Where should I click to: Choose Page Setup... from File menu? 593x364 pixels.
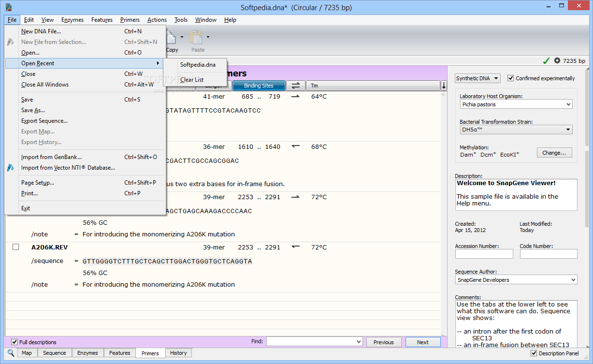85,183
